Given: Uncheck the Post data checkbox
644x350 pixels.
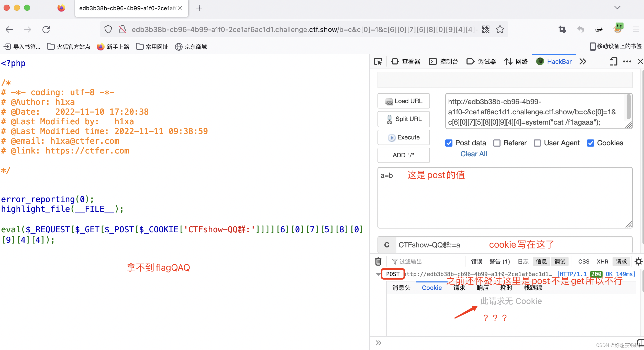Looking at the screenshot, I should pos(449,143).
